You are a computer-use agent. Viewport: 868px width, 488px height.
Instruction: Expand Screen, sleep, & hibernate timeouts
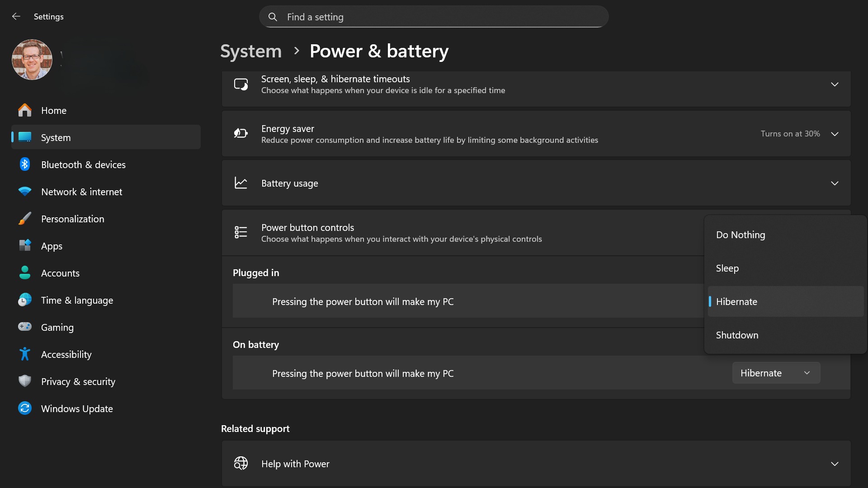coord(835,84)
